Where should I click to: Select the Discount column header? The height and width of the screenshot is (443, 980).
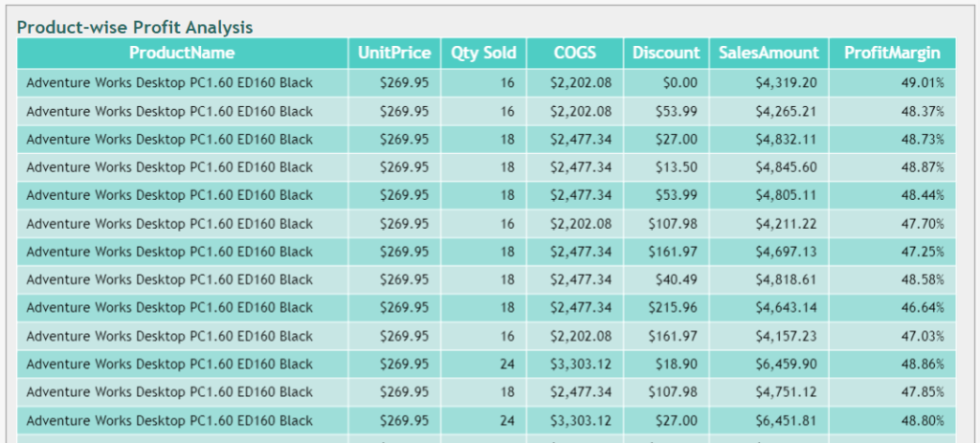click(x=666, y=54)
